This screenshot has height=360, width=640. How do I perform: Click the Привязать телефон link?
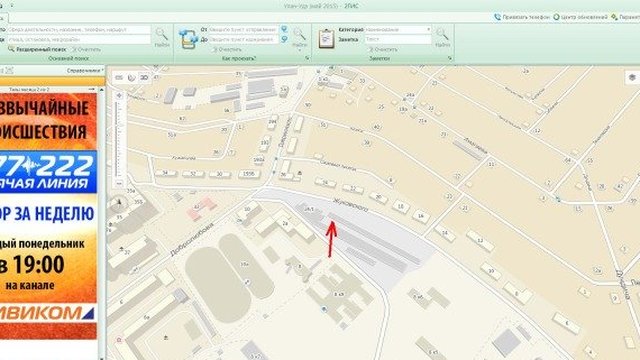(526, 17)
